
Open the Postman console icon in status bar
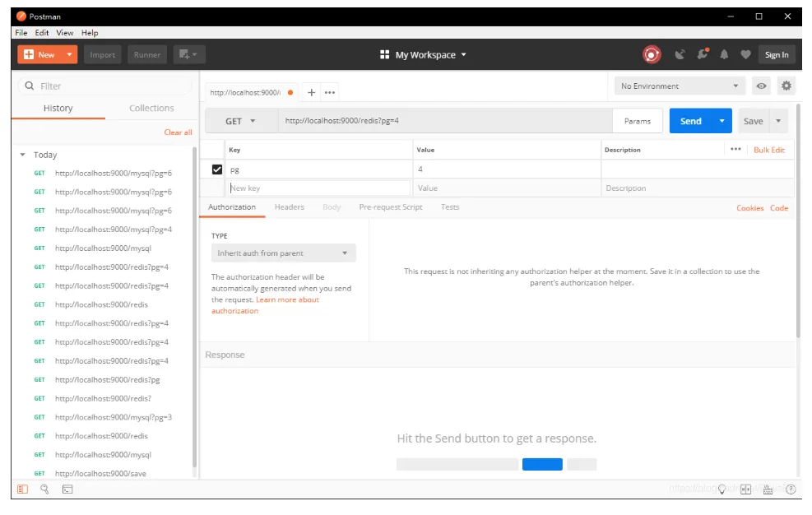pyautogui.click(x=67, y=489)
